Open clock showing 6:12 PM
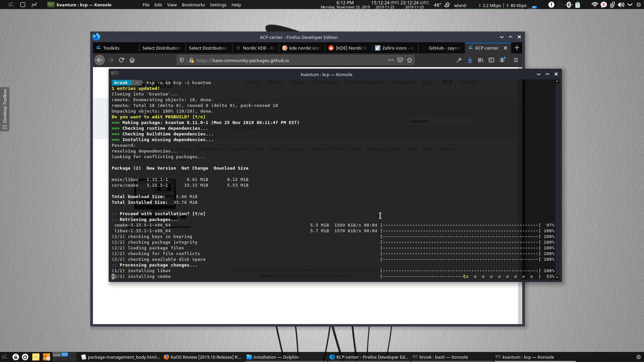 (345, 5)
